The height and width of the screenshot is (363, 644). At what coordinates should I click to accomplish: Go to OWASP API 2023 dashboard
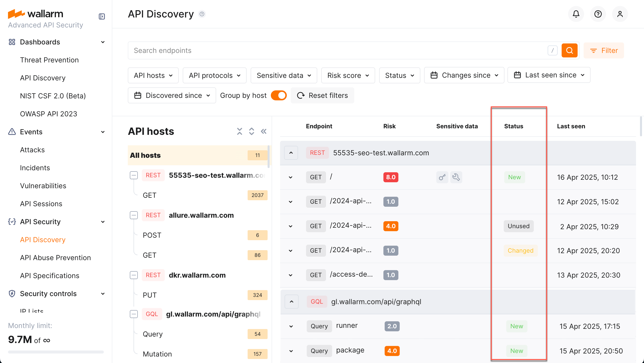[x=49, y=114]
